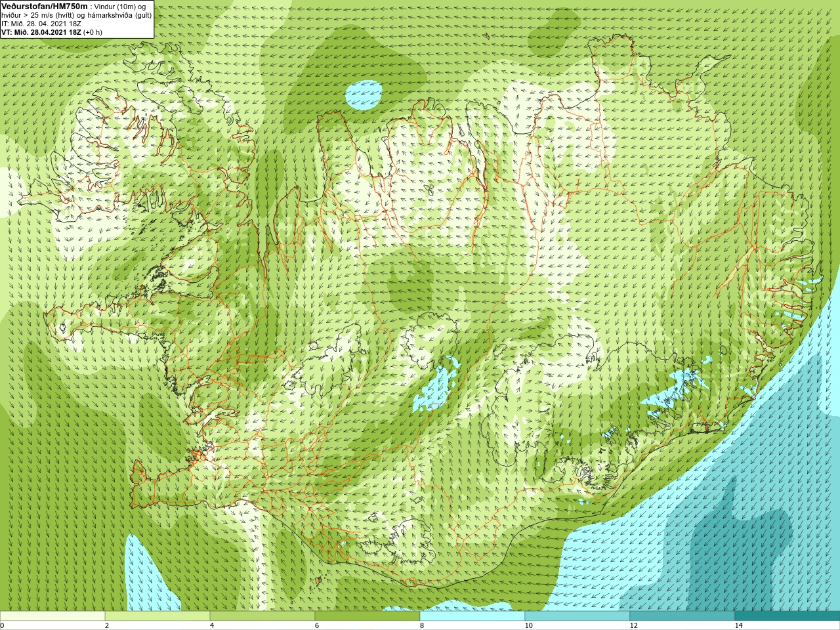Click the 2–4 m/s light green legend color
Viewport: 840px width, 630px height.
(x=157, y=616)
